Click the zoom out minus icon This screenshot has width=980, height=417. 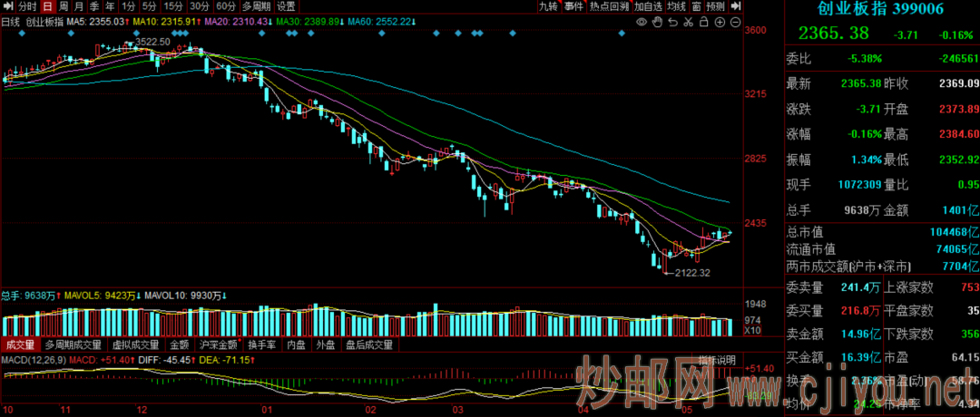[735, 23]
